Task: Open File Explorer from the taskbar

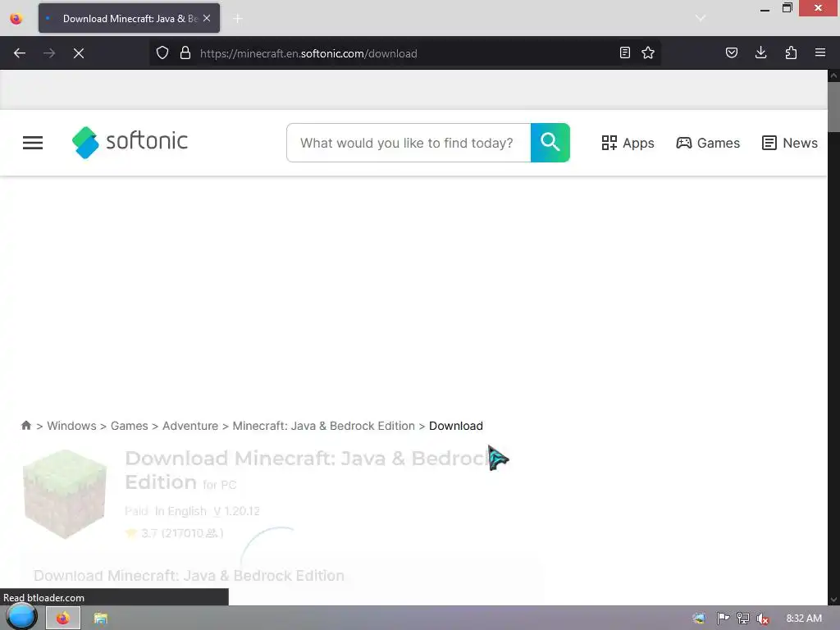Action: 100,619
